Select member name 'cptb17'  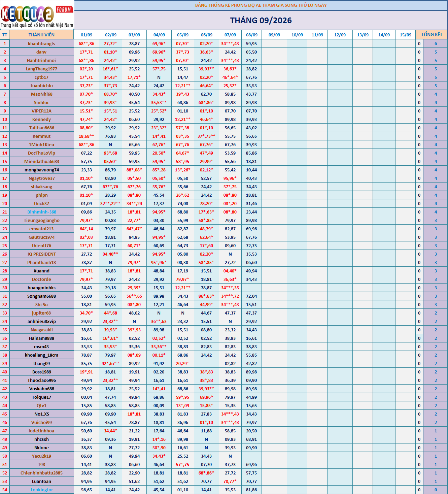(x=41, y=77)
